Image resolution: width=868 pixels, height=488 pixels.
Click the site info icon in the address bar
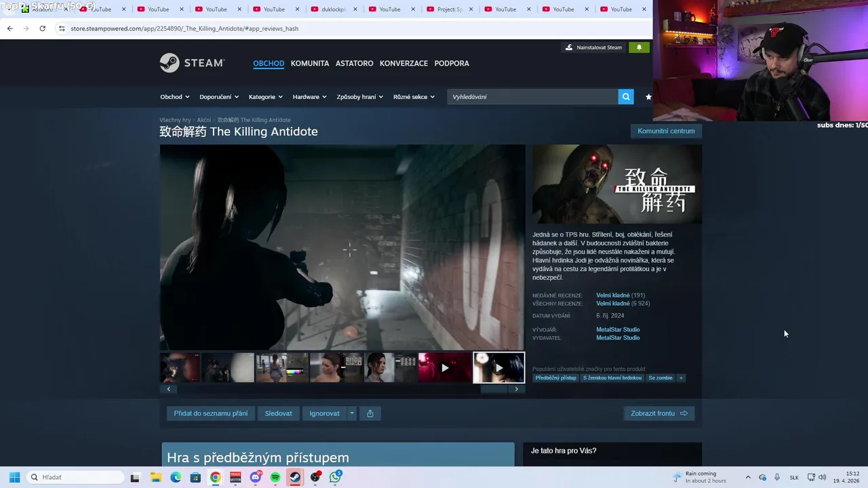point(62,28)
